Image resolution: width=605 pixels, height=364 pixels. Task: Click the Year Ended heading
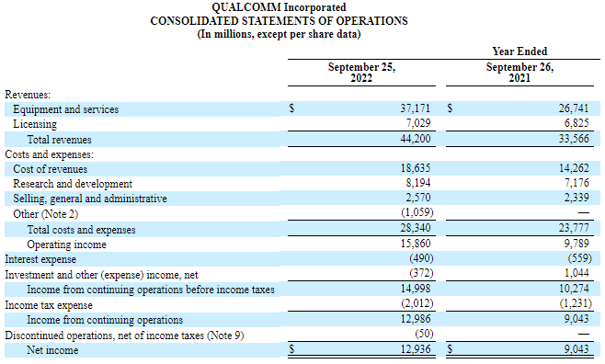519,51
